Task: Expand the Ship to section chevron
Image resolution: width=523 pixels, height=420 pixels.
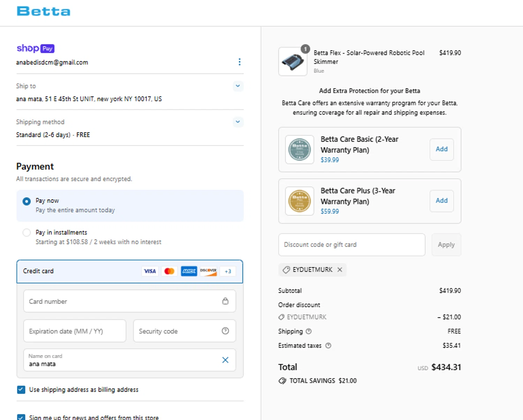Action: [x=238, y=86]
